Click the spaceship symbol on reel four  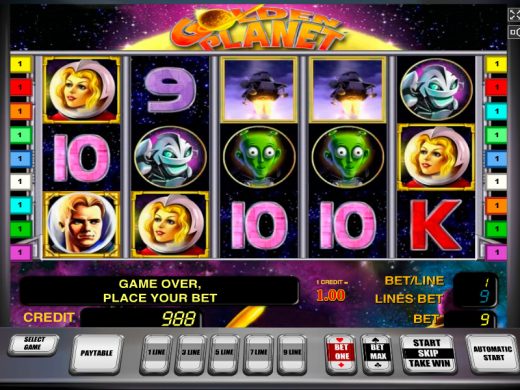point(347,90)
